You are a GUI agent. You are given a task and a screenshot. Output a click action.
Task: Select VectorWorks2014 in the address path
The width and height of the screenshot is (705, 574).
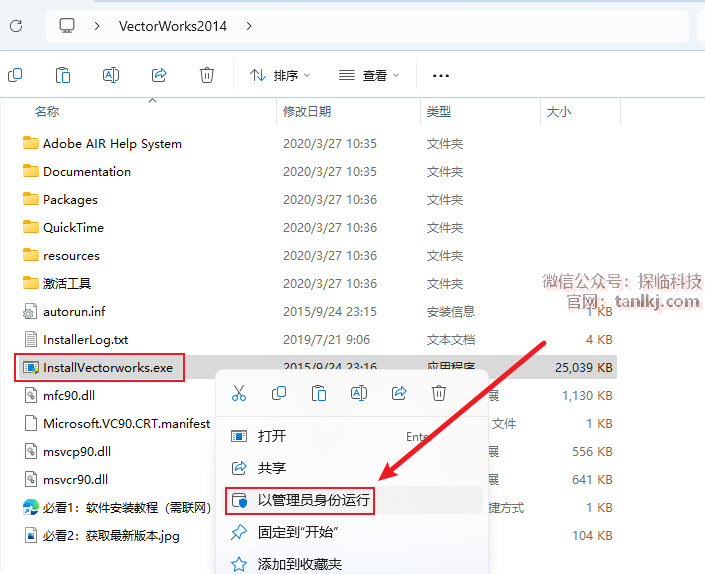click(173, 26)
